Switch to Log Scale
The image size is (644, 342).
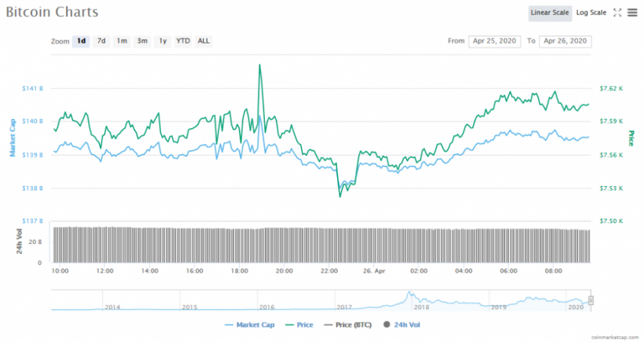click(591, 13)
